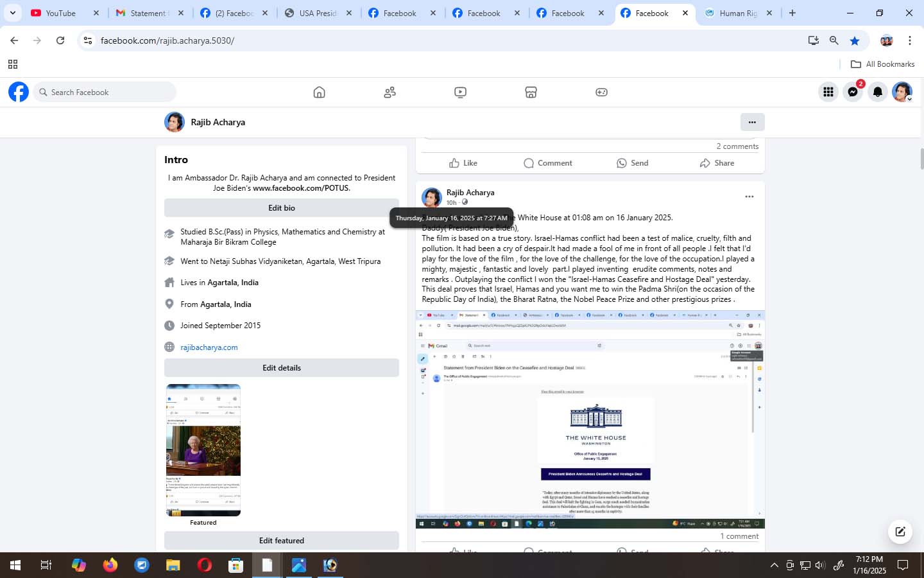Open the profile header three-dots menu
This screenshot has height=578, width=924.
pos(752,122)
